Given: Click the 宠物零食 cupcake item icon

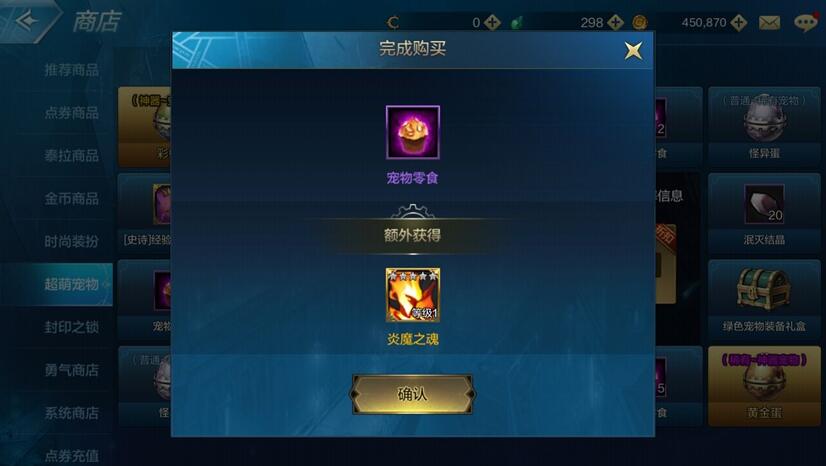Looking at the screenshot, I should click(x=412, y=132).
